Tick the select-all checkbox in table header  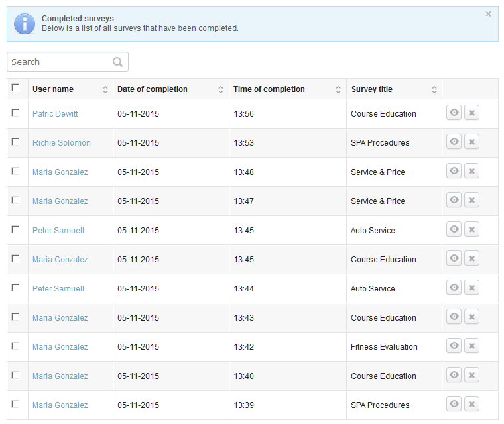15,87
